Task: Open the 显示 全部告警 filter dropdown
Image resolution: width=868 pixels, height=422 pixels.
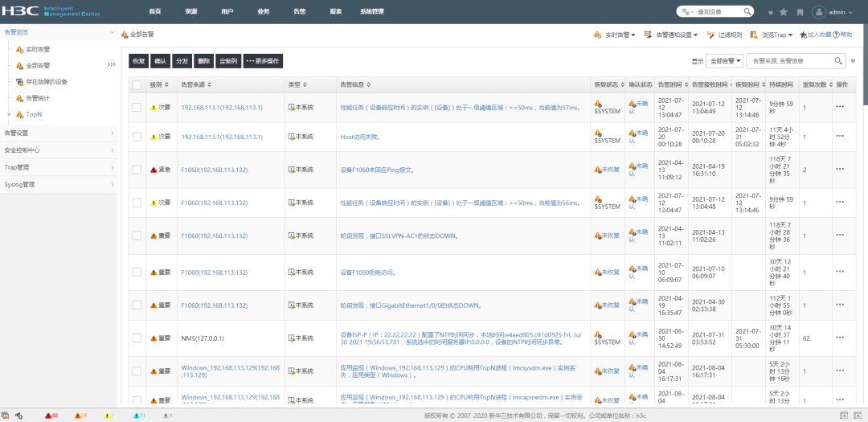Action: (x=725, y=60)
